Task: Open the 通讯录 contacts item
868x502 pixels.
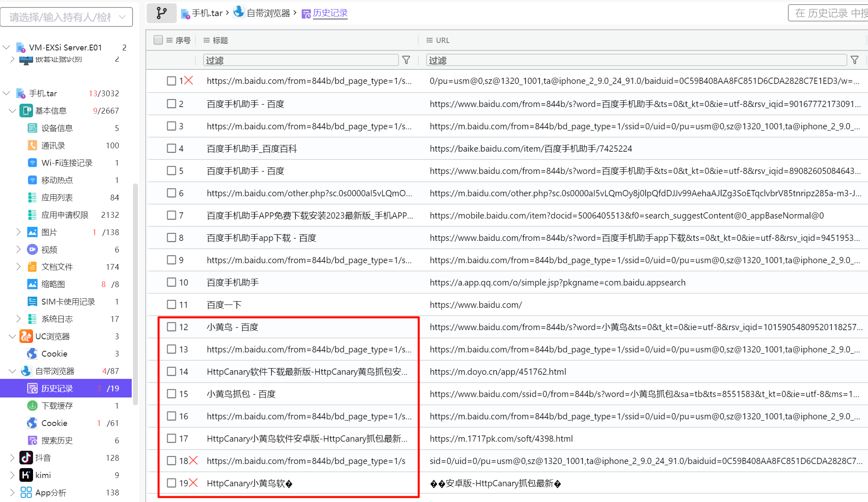Action: [53, 145]
